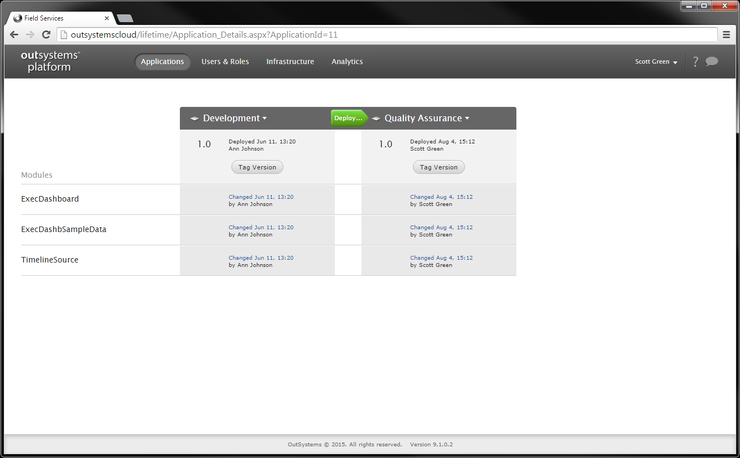Image resolution: width=740 pixels, height=458 pixels.
Task: Click the OutSystems copyright footer text
Action: tap(345, 444)
